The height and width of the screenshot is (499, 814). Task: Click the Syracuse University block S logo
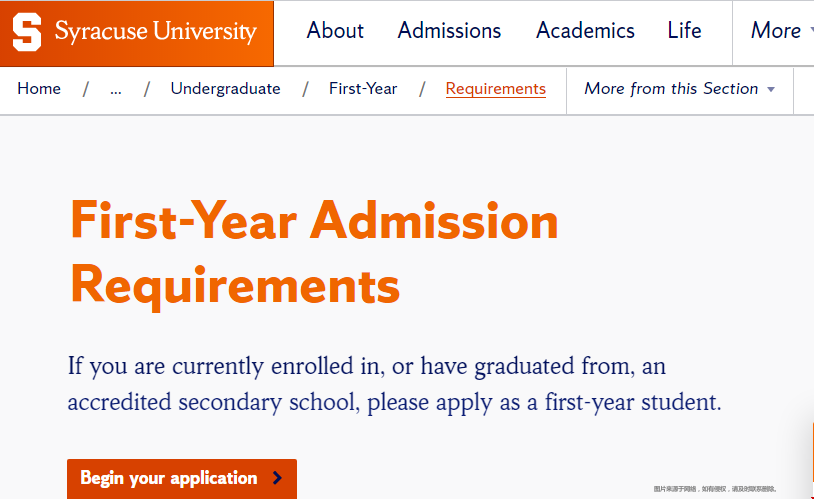click(x=27, y=32)
